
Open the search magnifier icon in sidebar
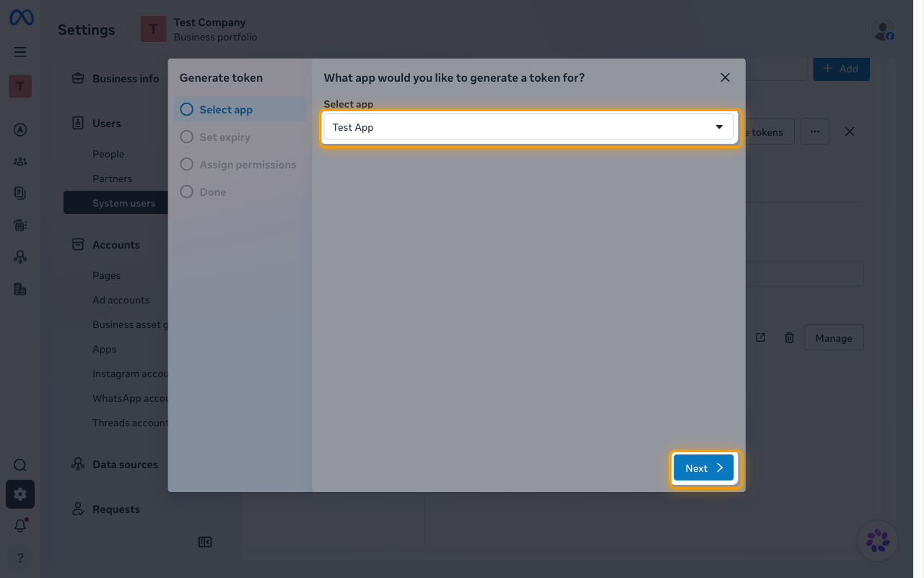[20, 465]
